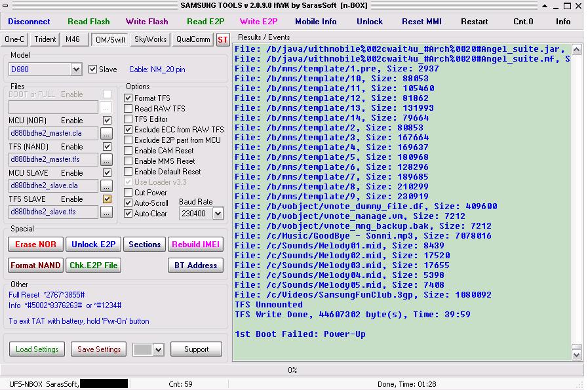The width and height of the screenshot is (588, 390).
Task: Click the d880bdhe2_slave.tfs file field
Action: click(x=53, y=212)
